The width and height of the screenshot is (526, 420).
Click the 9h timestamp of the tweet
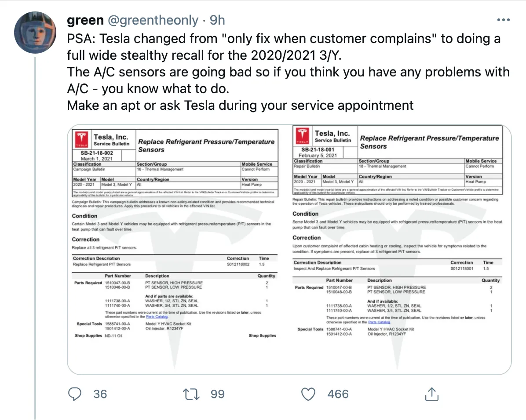(217, 20)
